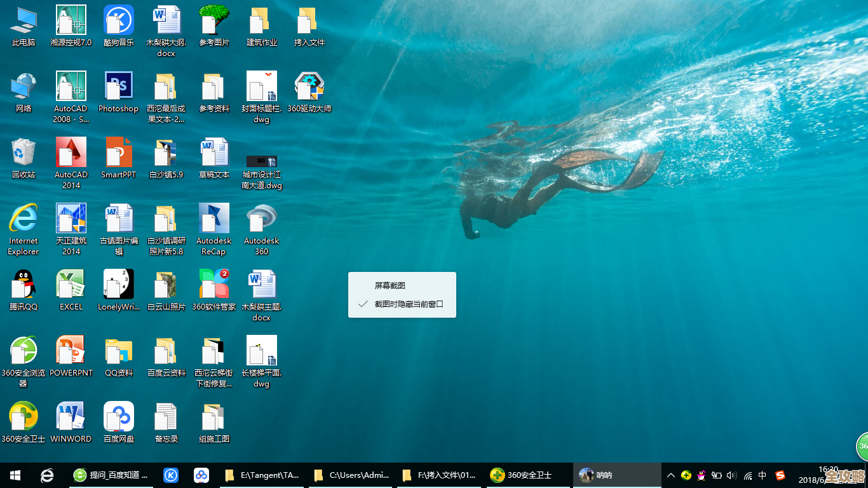The height and width of the screenshot is (488, 868).
Task: Expand hidden icons in the system tray
Action: pyautogui.click(x=670, y=475)
